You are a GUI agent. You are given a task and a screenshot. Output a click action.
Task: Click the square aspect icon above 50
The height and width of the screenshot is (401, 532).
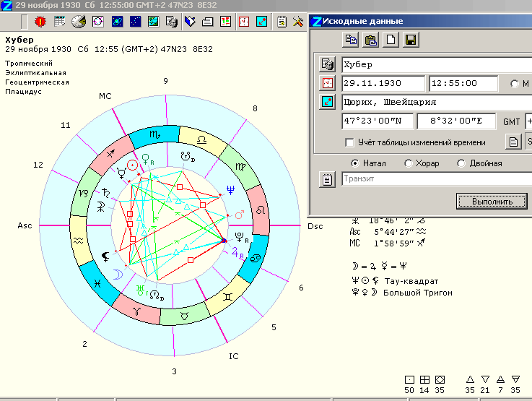point(409,379)
